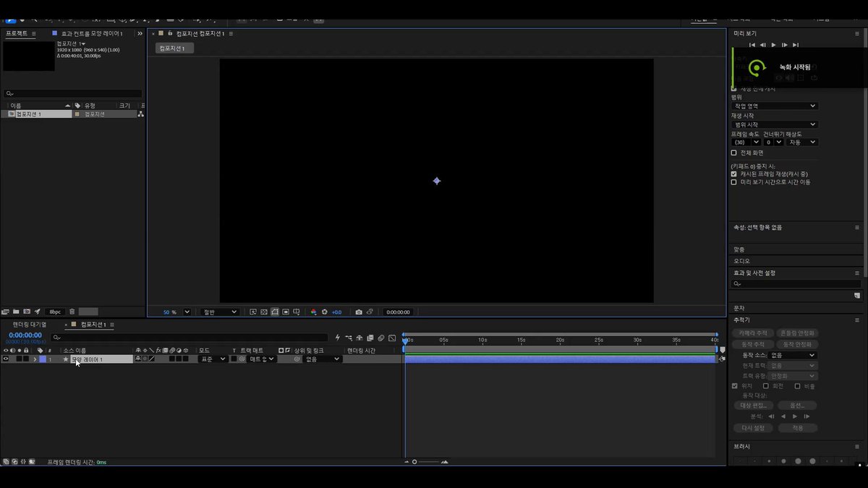This screenshot has width=868, height=488.
Task: Click the play button in the preview panel
Action: (773, 45)
